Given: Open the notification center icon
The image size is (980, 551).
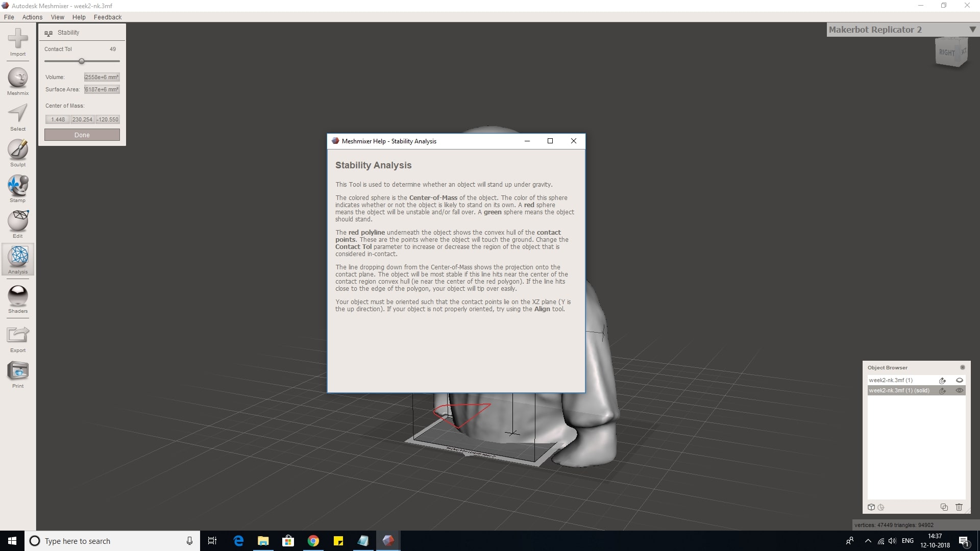Looking at the screenshot, I should pos(964,541).
